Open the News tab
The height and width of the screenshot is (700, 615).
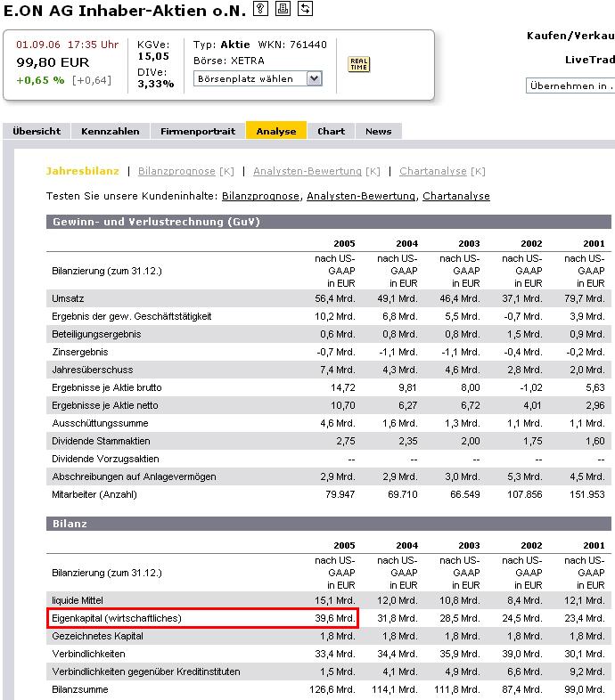(x=378, y=131)
